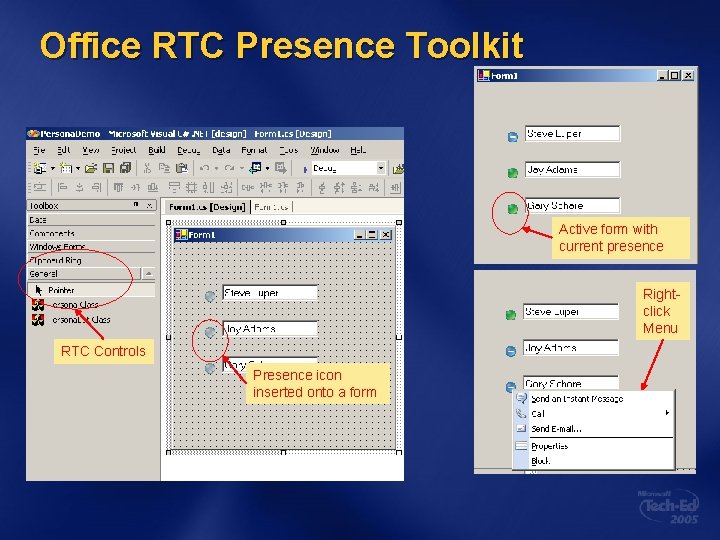The image size is (720, 540).
Task: Click the Open File folder icon
Action: (91, 169)
